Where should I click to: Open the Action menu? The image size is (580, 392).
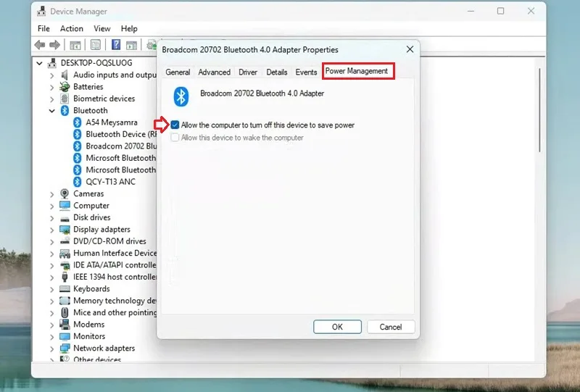[71, 28]
